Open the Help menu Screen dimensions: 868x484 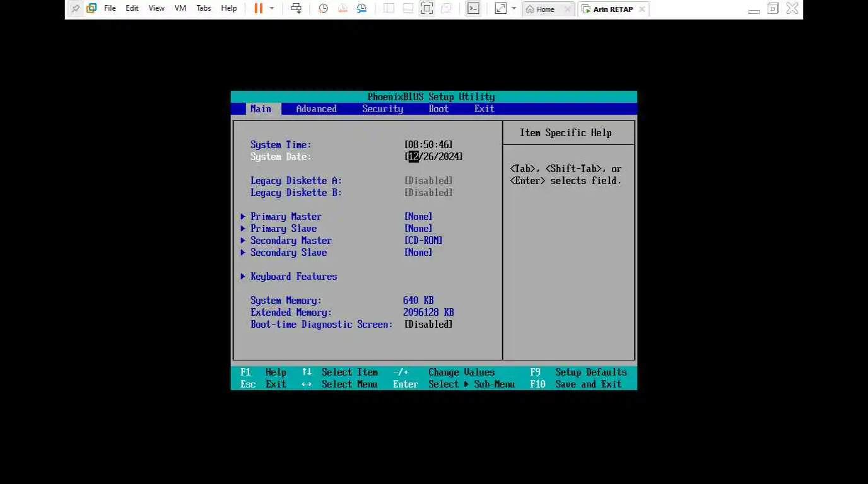point(229,9)
